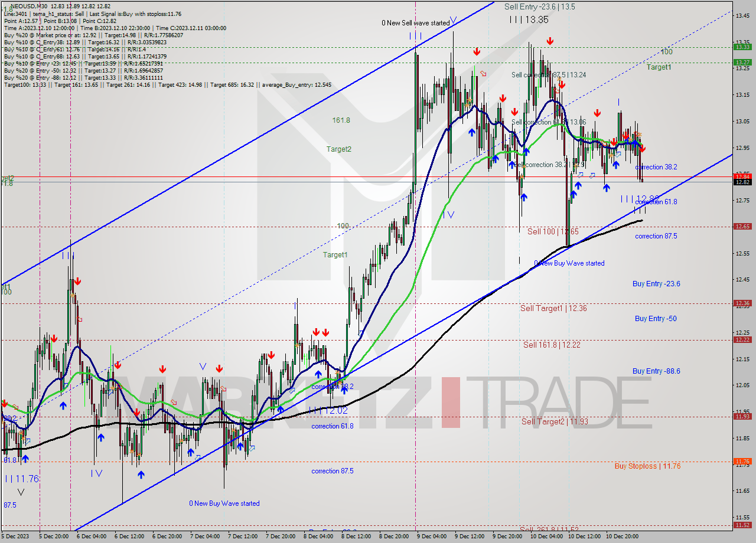Click the '9 Dec 20:00' time axis label
Image resolution: width=756 pixels, height=543 pixels.
(507, 537)
